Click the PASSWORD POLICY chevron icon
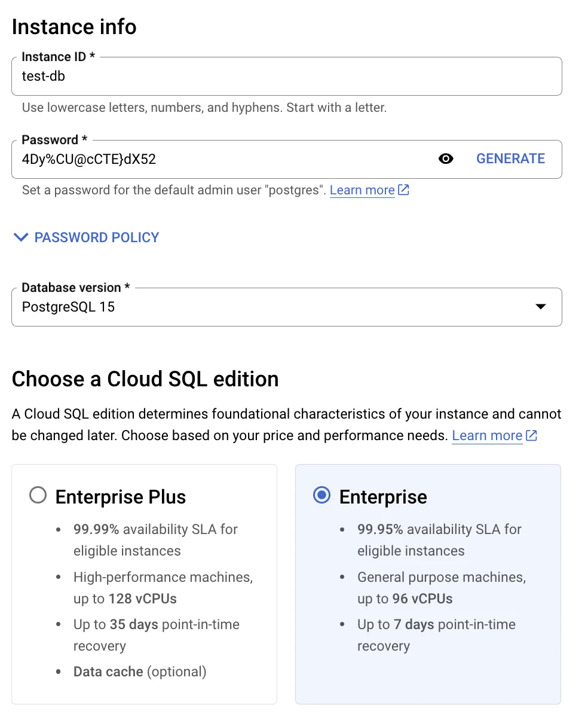The image size is (588, 720). [21, 237]
